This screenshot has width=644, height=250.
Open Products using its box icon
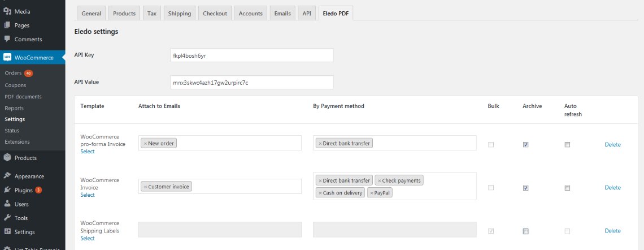pos(7,158)
